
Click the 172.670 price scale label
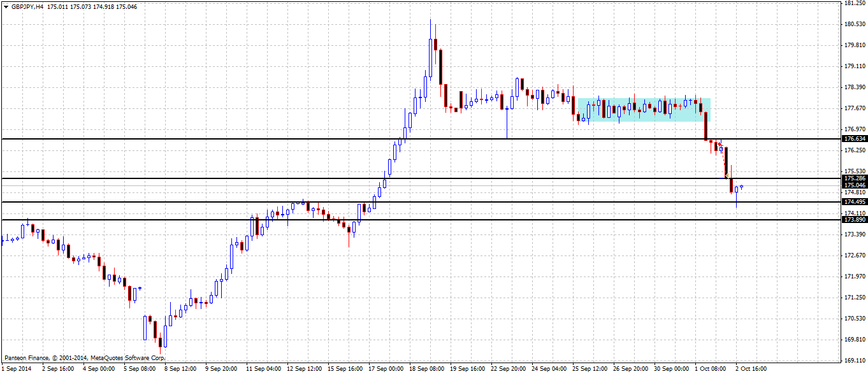pyautogui.click(x=853, y=255)
